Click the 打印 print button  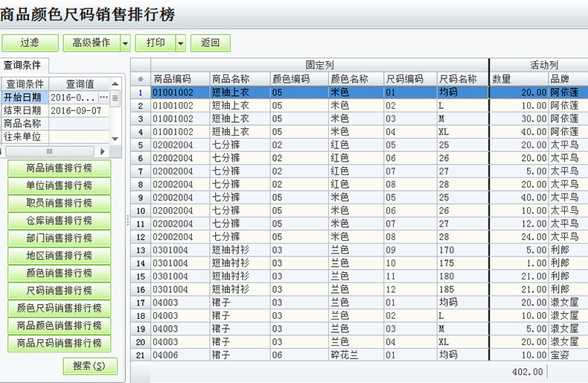(x=156, y=43)
